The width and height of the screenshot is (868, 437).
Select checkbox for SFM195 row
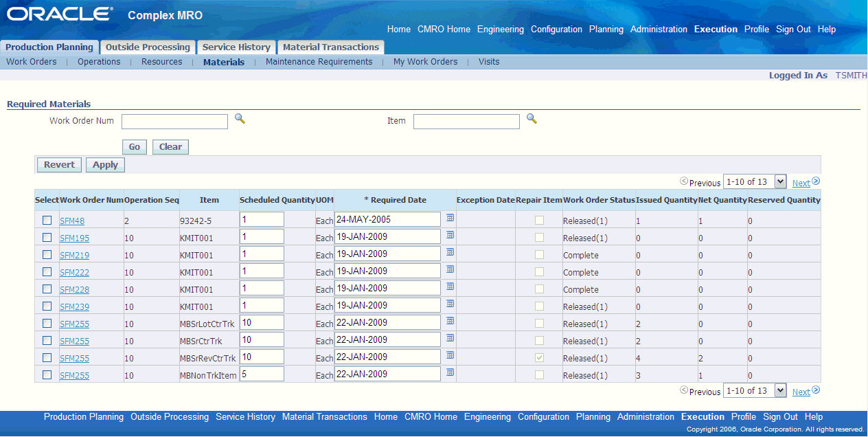[47, 237]
